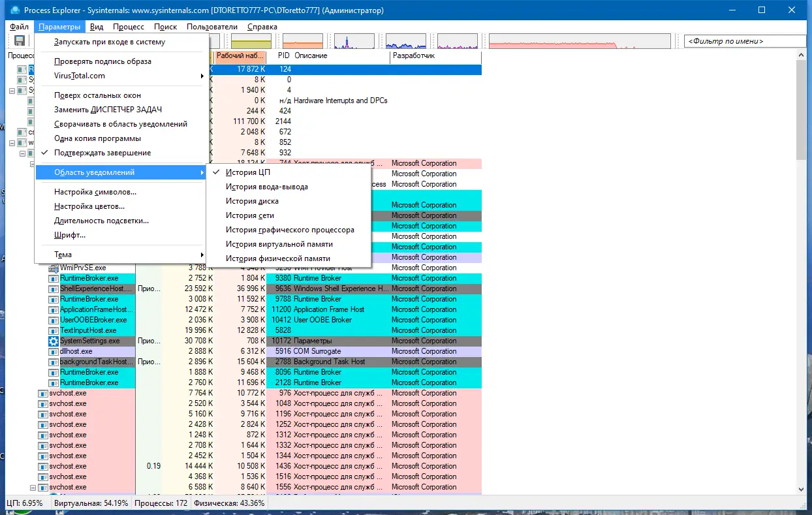Expand the 'Область уведомлений' submenu
This screenshot has width=812, height=515.
122,172
